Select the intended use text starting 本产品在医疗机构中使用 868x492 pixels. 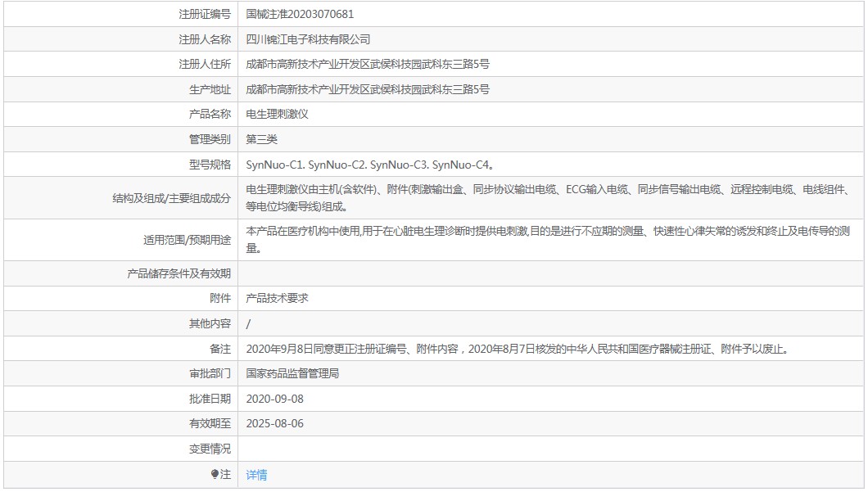[548, 240]
